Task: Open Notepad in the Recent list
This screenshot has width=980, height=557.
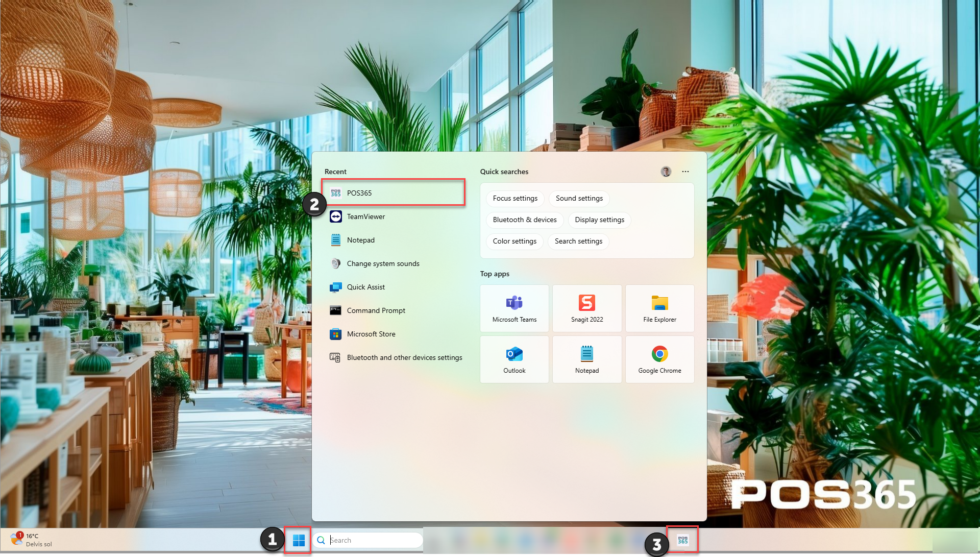Action: 393,240
